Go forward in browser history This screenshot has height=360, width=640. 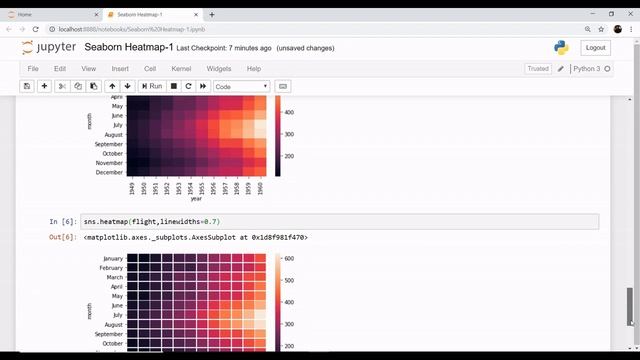[22, 29]
